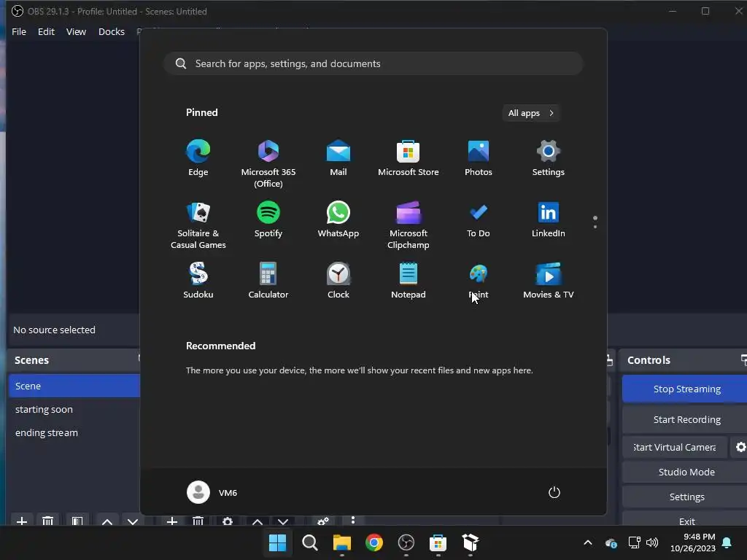The height and width of the screenshot is (560, 747).
Task: Launch Notepad
Action: click(409, 281)
